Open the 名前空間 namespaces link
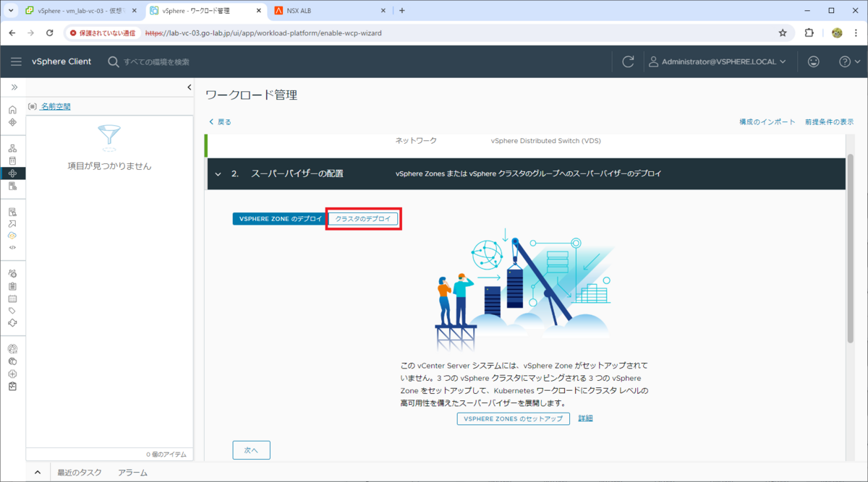The image size is (868, 482). (56, 106)
